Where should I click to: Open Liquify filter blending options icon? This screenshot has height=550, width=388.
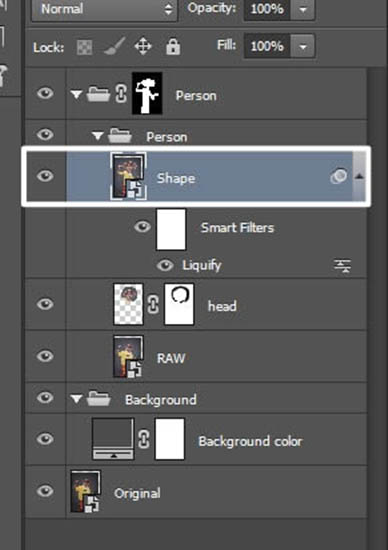[342, 266]
